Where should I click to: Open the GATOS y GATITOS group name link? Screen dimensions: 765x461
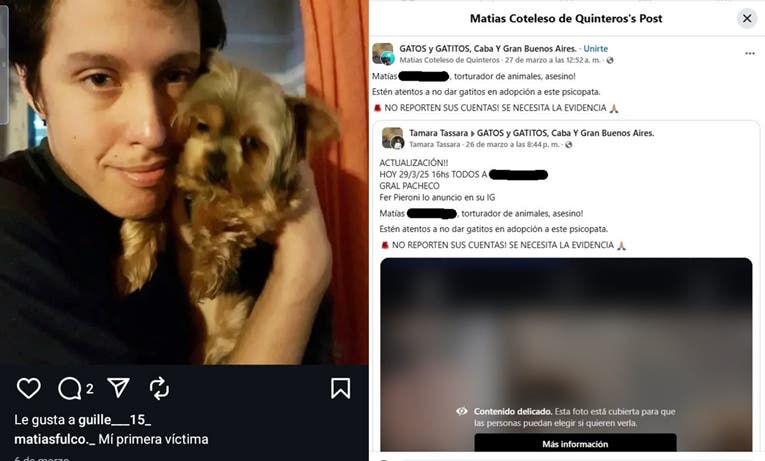pos(488,49)
